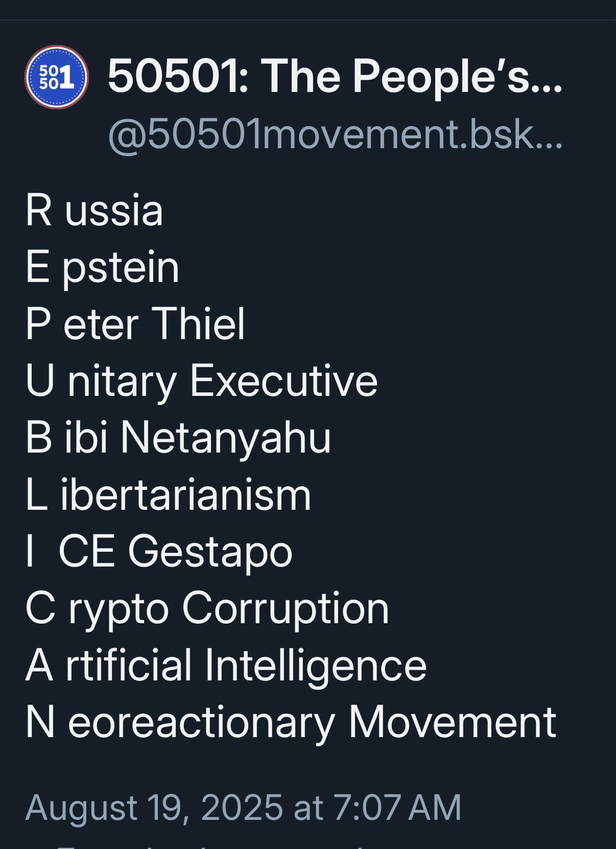Open the August 19, 2025 timestamp

pyautogui.click(x=243, y=807)
